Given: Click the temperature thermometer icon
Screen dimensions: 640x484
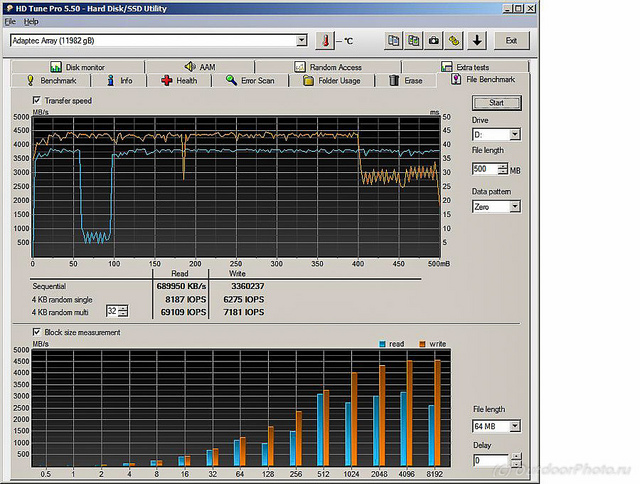Looking at the screenshot, I should point(324,41).
